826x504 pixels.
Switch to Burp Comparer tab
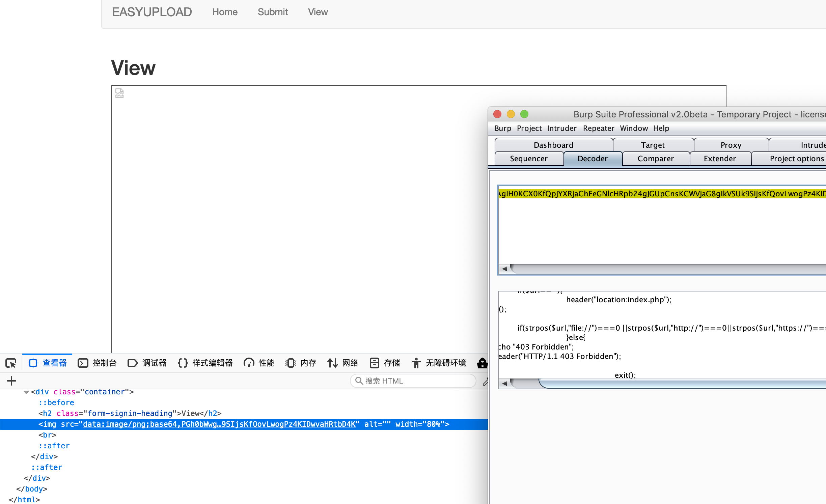[x=655, y=159]
